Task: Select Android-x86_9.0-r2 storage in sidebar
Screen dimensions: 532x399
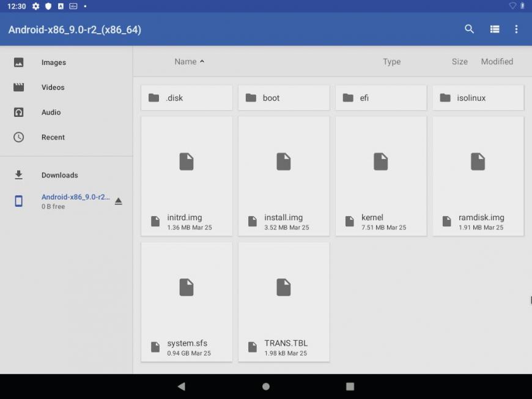Action: point(66,201)
